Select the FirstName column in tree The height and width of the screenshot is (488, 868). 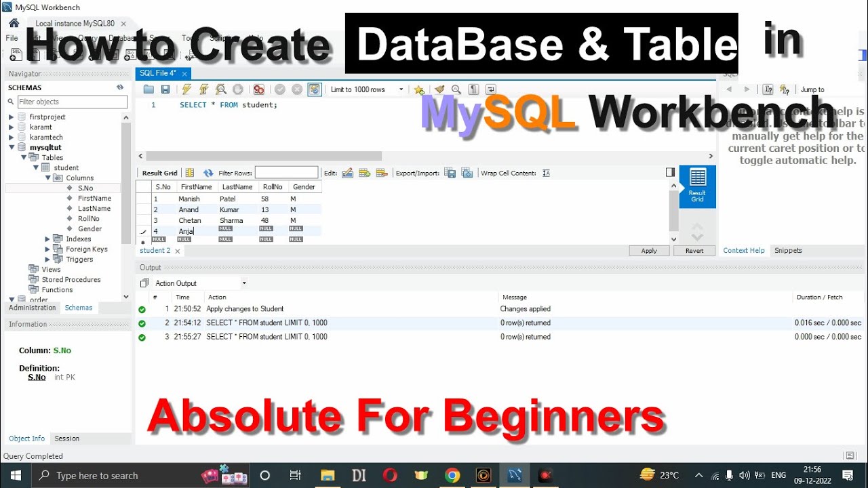point(94,198)
